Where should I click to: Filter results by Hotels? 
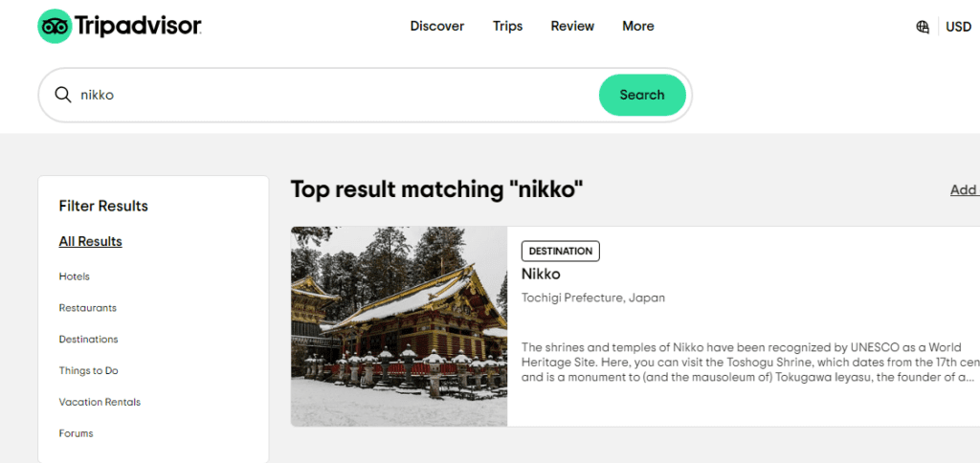75,276
